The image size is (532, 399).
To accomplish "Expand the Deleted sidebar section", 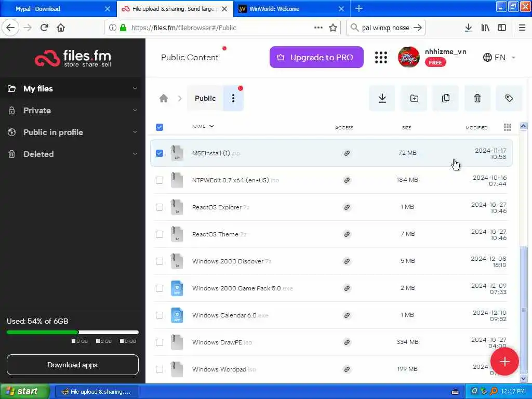I will point(135,154).
